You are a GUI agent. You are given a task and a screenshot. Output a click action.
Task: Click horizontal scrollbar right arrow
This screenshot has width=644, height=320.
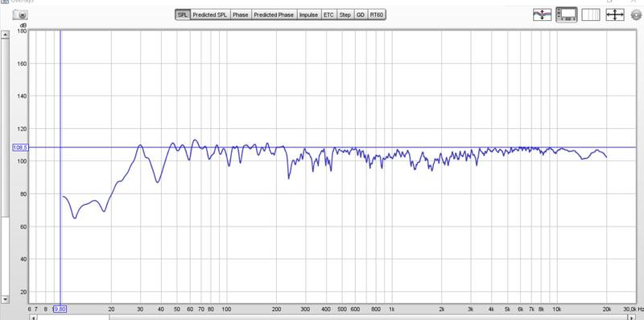tap(632, 317)
